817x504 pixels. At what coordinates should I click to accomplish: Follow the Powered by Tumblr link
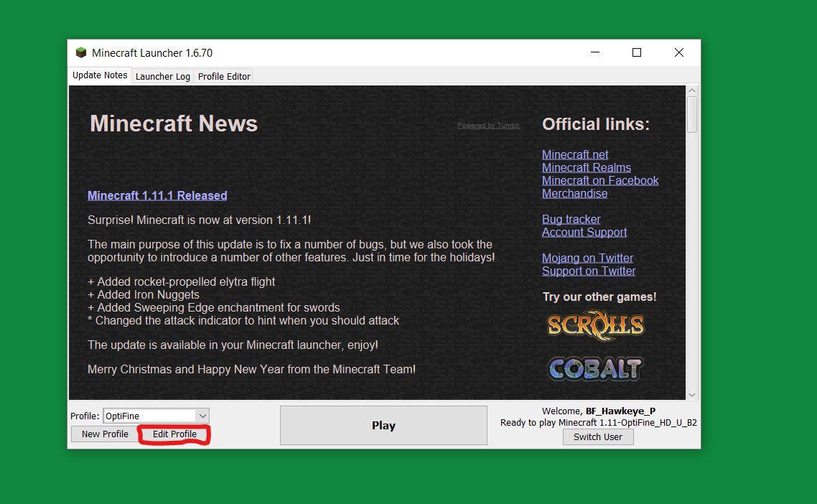[488, 126]
